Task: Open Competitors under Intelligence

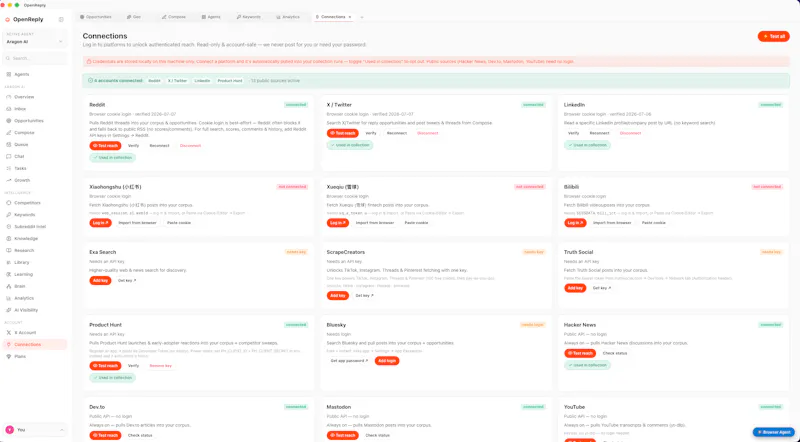Action: [27, 203]
